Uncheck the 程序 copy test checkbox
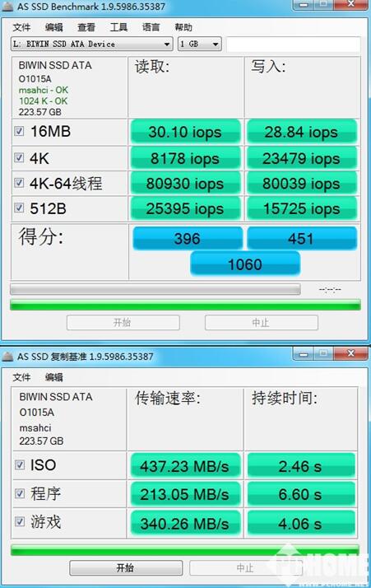The image size is (371, 588). click(x=20, y=493)
